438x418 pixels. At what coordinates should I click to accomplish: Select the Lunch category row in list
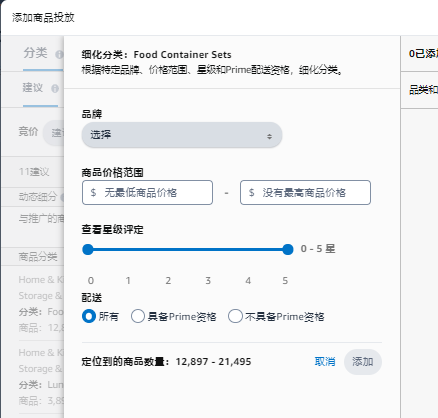(41, 377)
